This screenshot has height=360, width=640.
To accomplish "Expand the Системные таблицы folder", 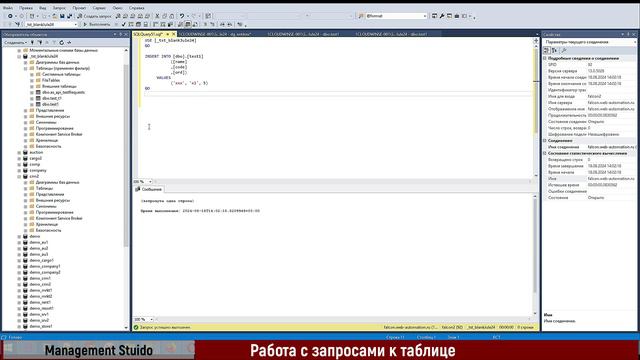I will pos(32,74).
